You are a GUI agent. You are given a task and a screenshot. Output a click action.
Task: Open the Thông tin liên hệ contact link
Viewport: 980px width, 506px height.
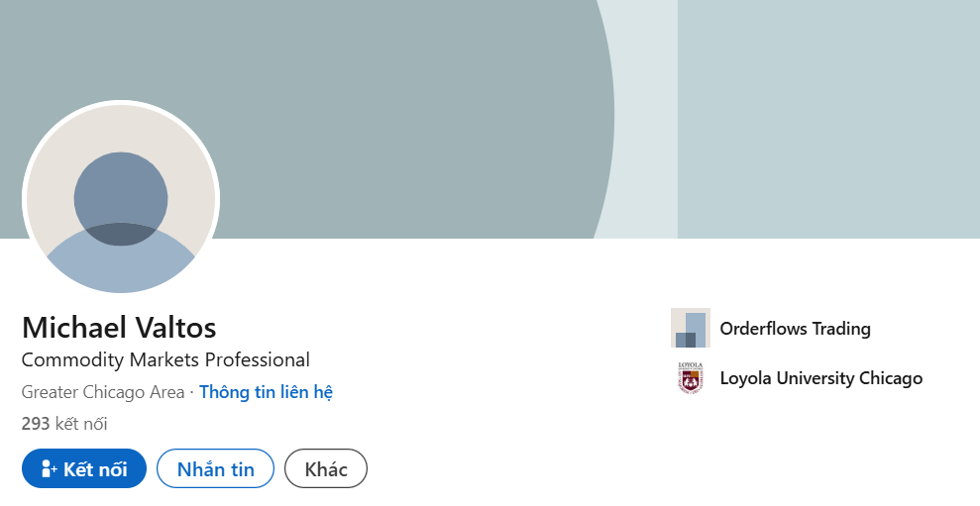(266, 392)
